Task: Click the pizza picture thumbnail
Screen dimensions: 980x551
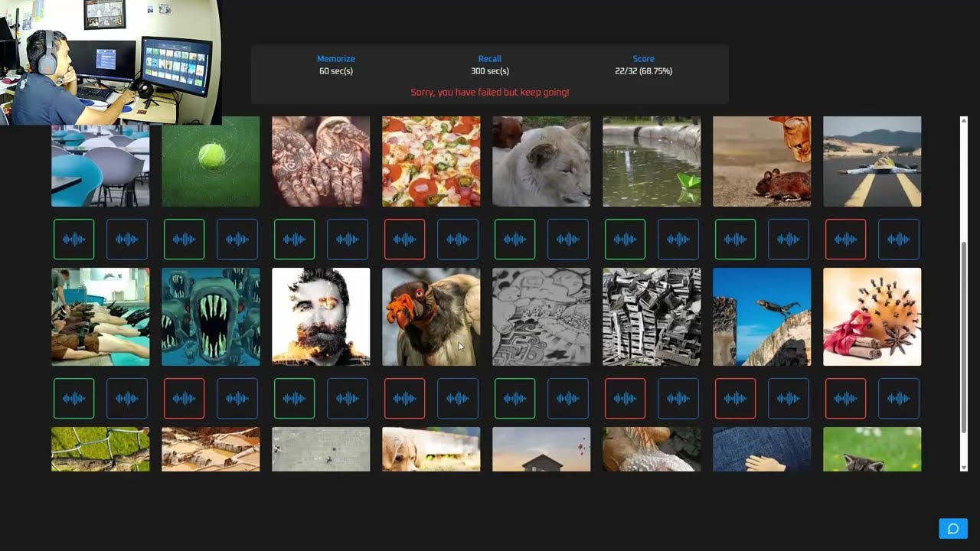Action: (x=431, y=161)
